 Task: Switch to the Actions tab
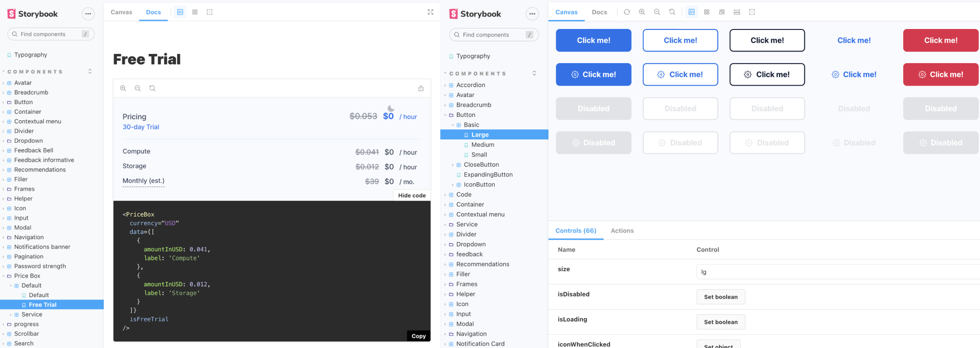[x=622, y=231]
